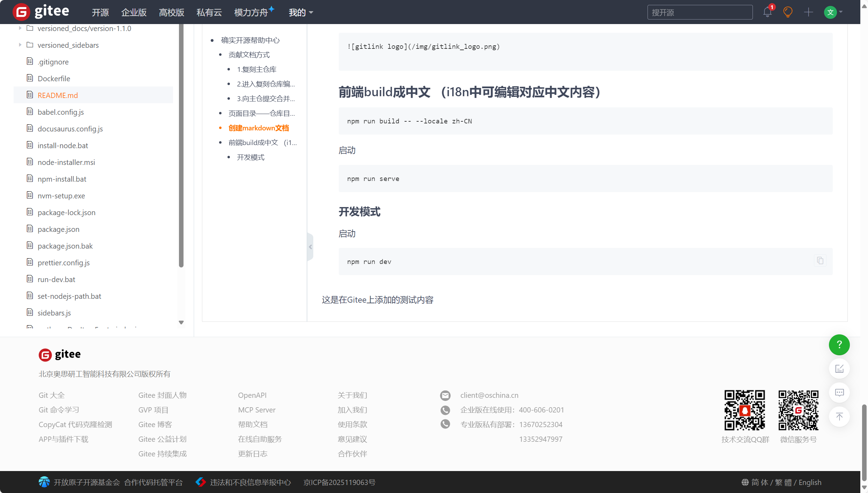
Task: Open the 高校版 nav menu item
Action: point(172,13)
